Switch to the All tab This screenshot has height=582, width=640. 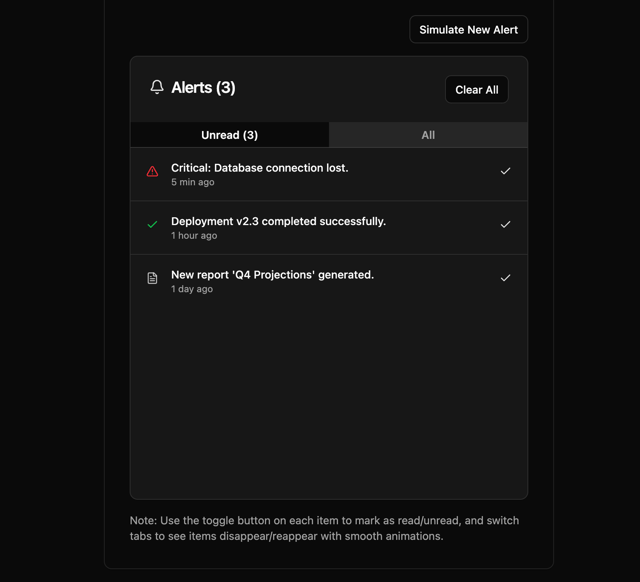(x=428, y=135)
